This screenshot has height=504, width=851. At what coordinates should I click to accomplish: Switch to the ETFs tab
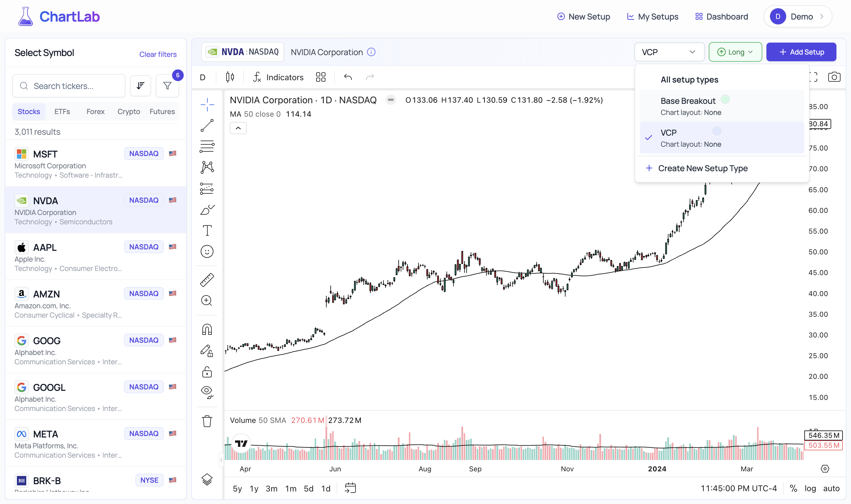(62, 111)
